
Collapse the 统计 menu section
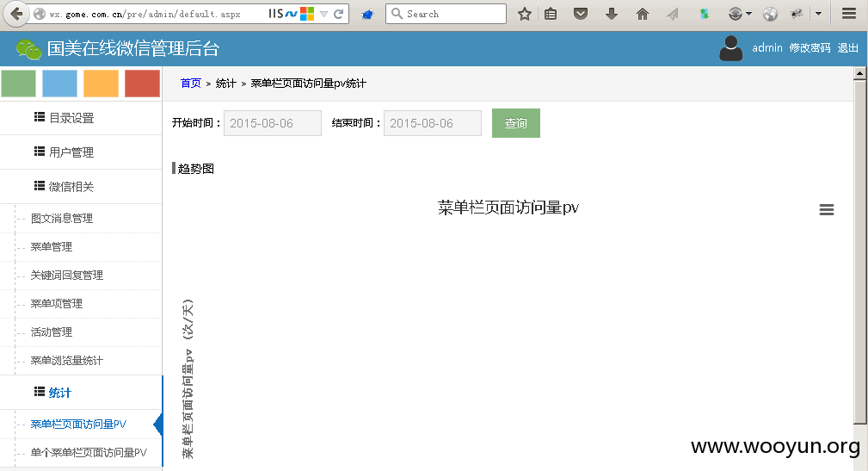coord(81,393)
